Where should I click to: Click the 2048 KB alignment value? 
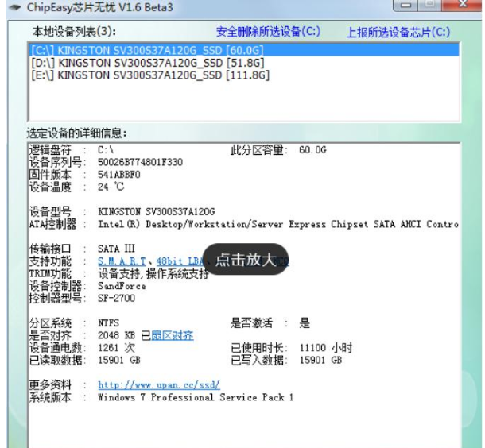(116, 335)
